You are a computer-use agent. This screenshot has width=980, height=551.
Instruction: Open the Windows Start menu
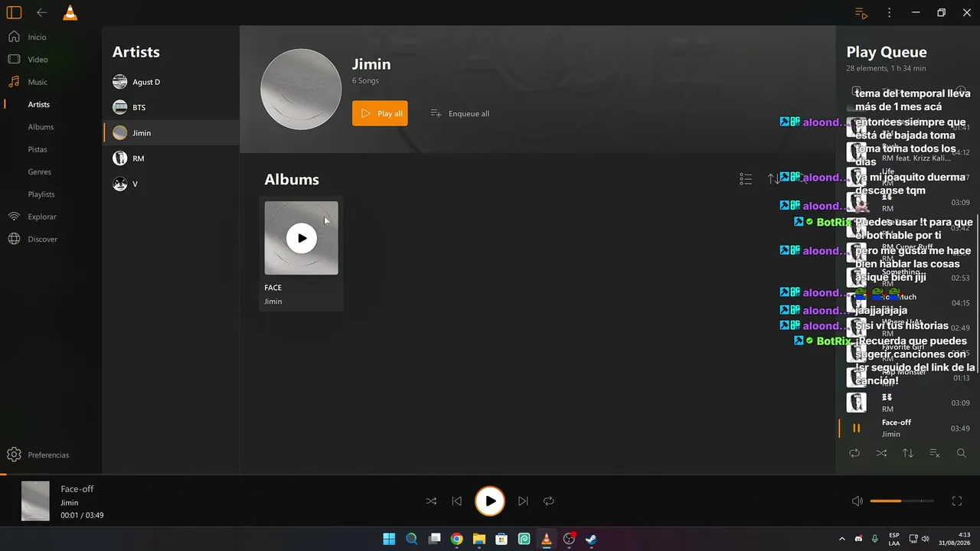389,539
